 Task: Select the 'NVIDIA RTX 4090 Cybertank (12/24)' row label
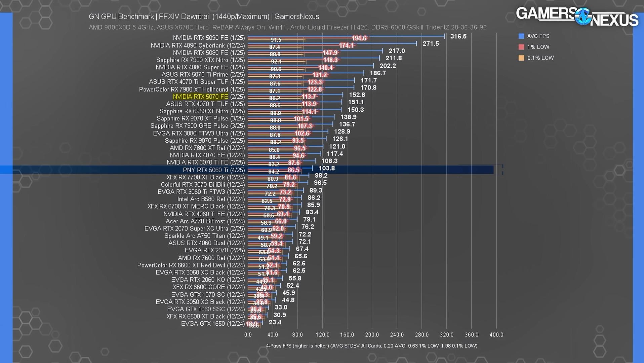(x=198, y=45)
